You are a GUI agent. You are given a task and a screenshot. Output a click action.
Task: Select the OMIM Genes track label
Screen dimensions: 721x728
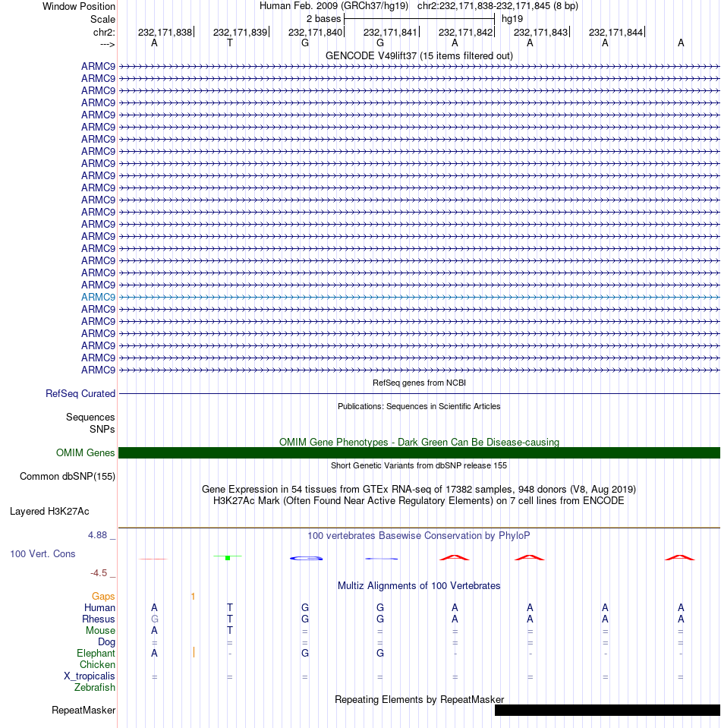click(x=86, y=452)
